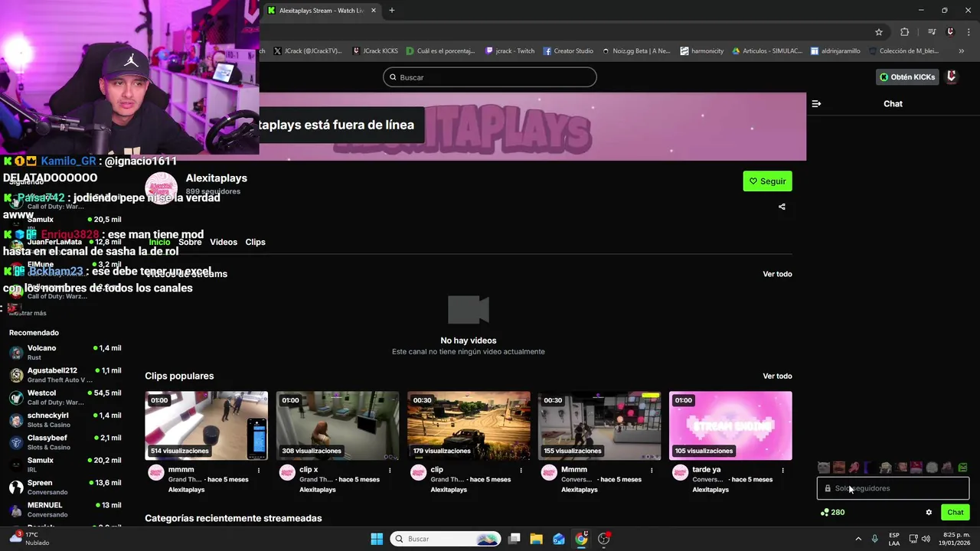Open File Explorer from the taskbar
980x551 pixels.
(537, 539)
